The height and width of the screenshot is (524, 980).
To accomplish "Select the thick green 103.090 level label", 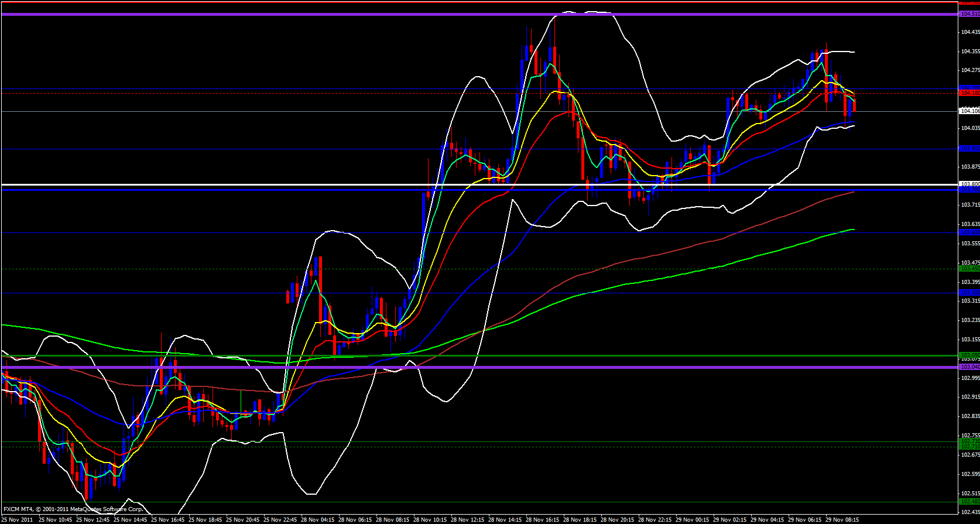I will tap(969, 355).
